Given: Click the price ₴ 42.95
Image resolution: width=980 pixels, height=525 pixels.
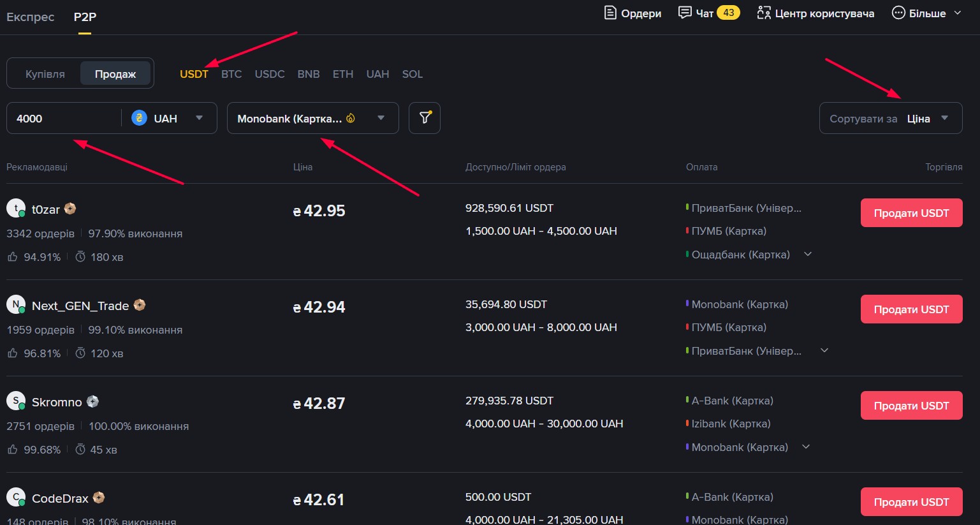Looking at the screenshot, I should click(x=319, y=211).
